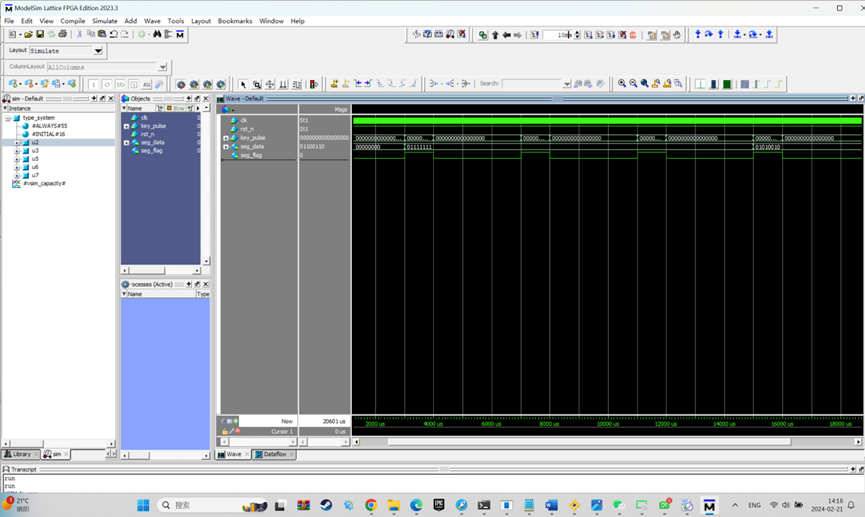The height and width of the screenshot is (517, 865).
Task: Select the u7 instance row
Action: 35,175
